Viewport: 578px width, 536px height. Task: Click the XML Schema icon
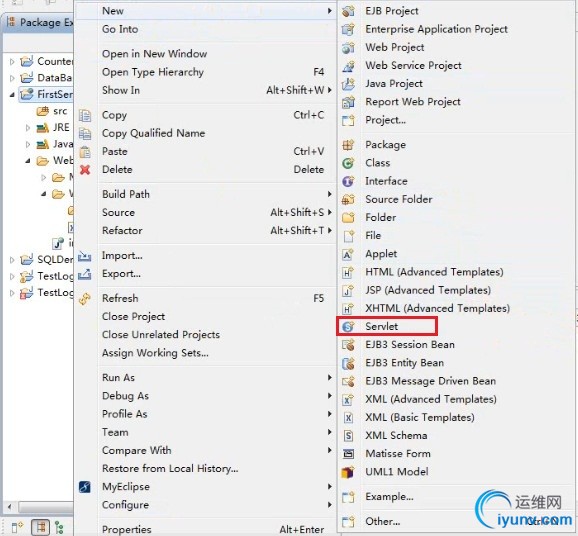pyautogui.click(x=348, y=436)
